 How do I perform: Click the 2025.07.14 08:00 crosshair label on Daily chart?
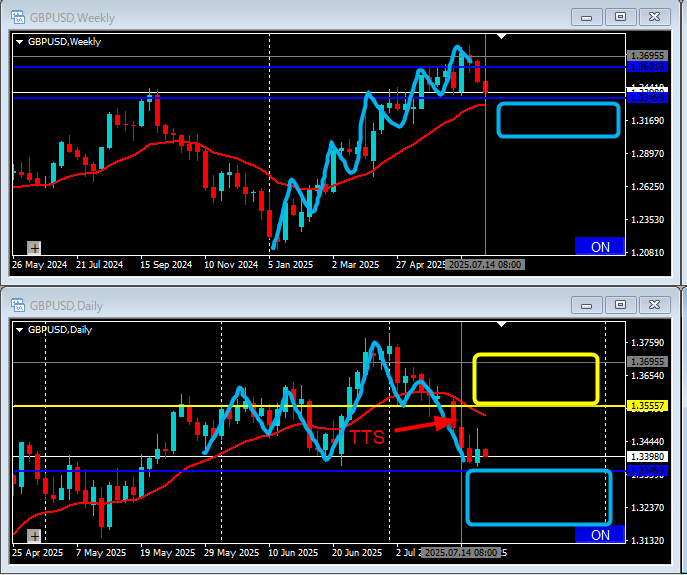[x=461, y=553]
